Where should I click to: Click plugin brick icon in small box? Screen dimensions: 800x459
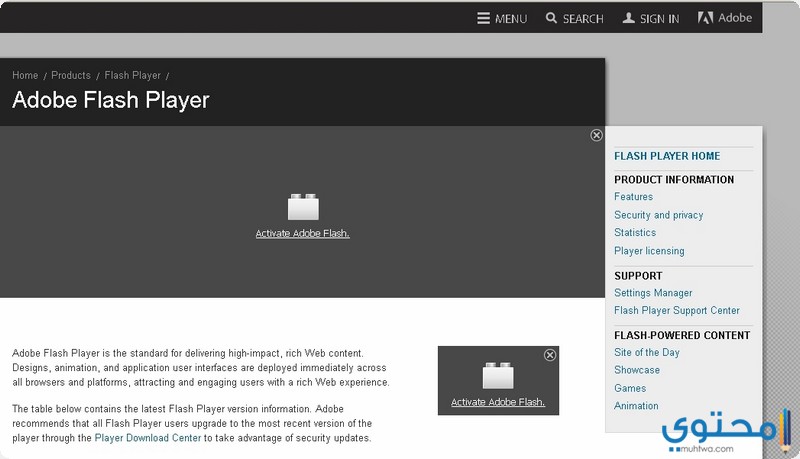[x=498, y=375]
